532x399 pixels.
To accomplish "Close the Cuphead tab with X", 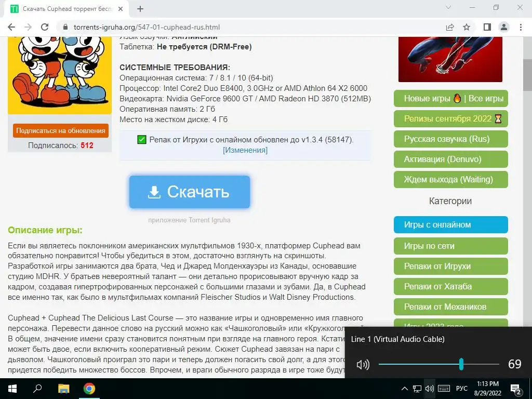I will (x=121, y=9).
